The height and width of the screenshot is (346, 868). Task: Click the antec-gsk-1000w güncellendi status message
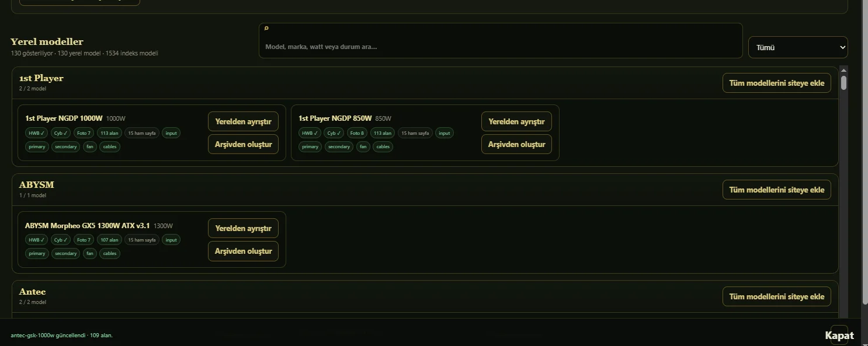(61, 335)
